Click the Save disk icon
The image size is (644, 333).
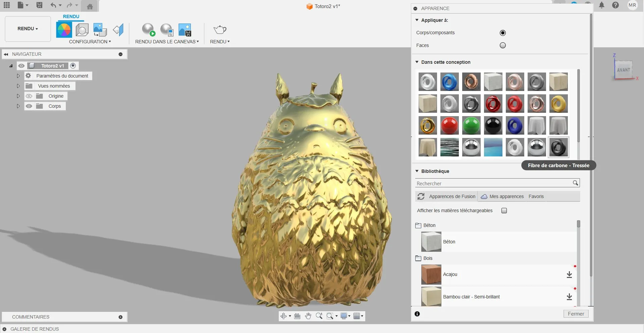point(39,5)
